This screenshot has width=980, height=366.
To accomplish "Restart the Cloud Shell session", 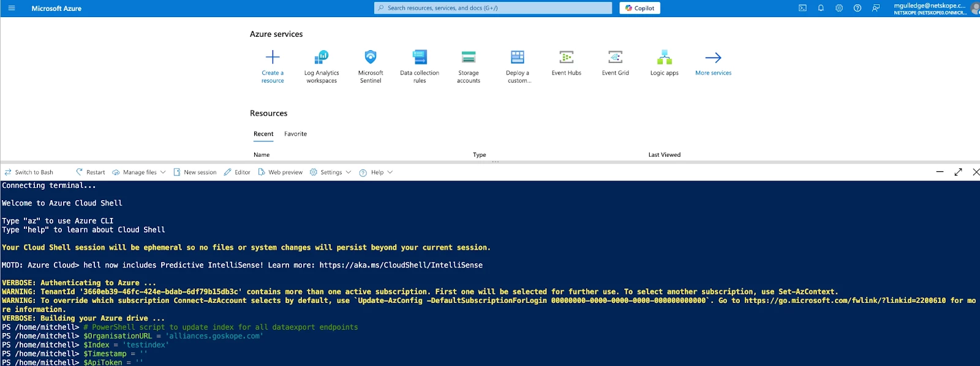I will (x=90, y=173).
